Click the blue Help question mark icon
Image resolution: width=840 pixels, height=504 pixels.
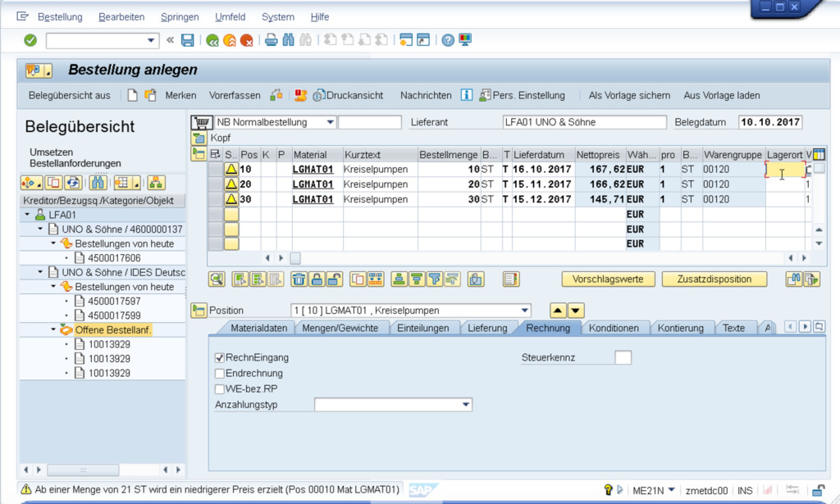pyautogui.click(x=448, y=40)
